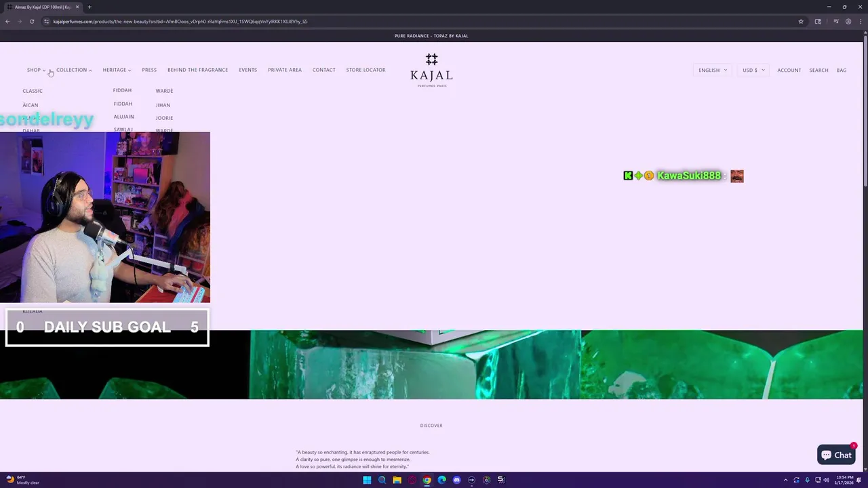
Task: Open the Shopify Chat widget
Action: (x=836, y=455)
